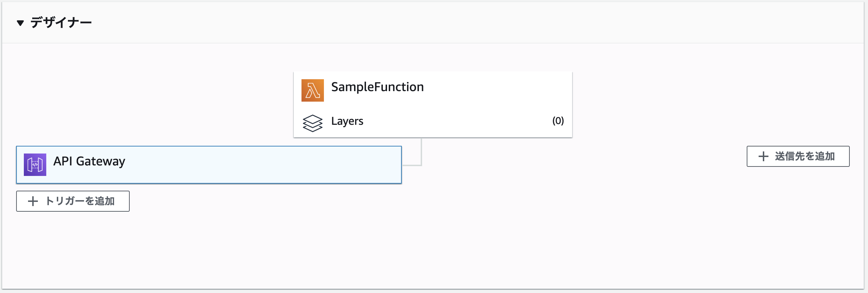Click the purple API Gateway icon
The image size is (868, 293).
pos(35,164)
